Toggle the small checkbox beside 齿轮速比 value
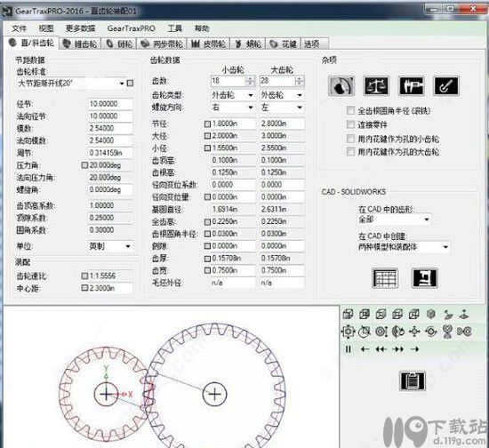This screenshot has width=489, height=448. coord(84,276)
